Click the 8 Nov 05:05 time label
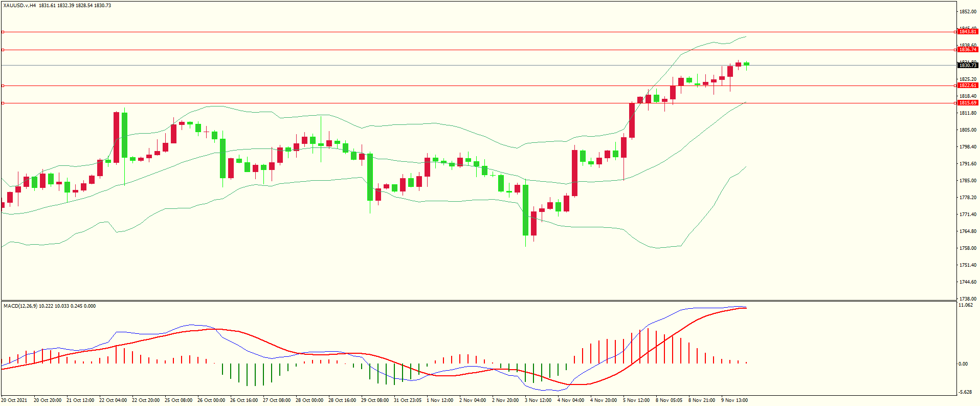980x406 pixels. tap(669, 400)
